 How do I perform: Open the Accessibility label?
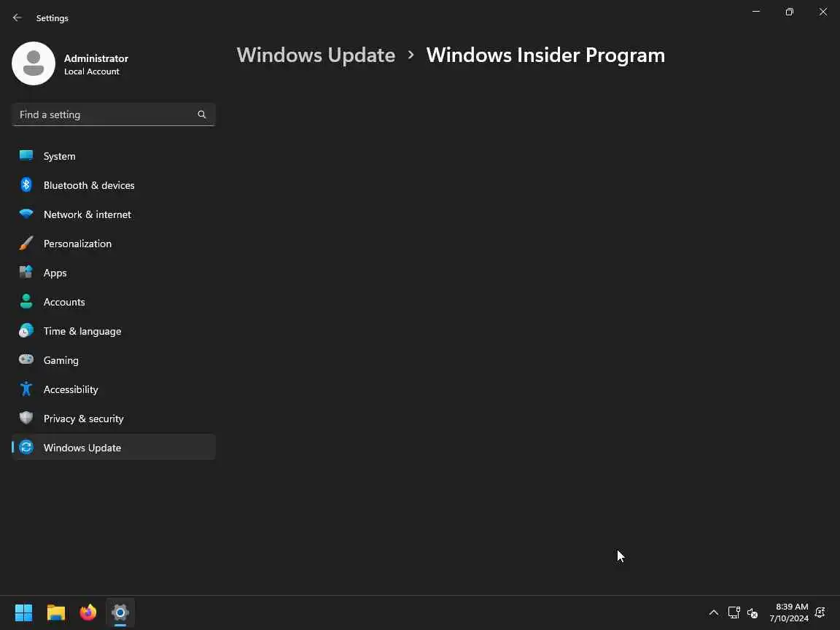(71, 389)
